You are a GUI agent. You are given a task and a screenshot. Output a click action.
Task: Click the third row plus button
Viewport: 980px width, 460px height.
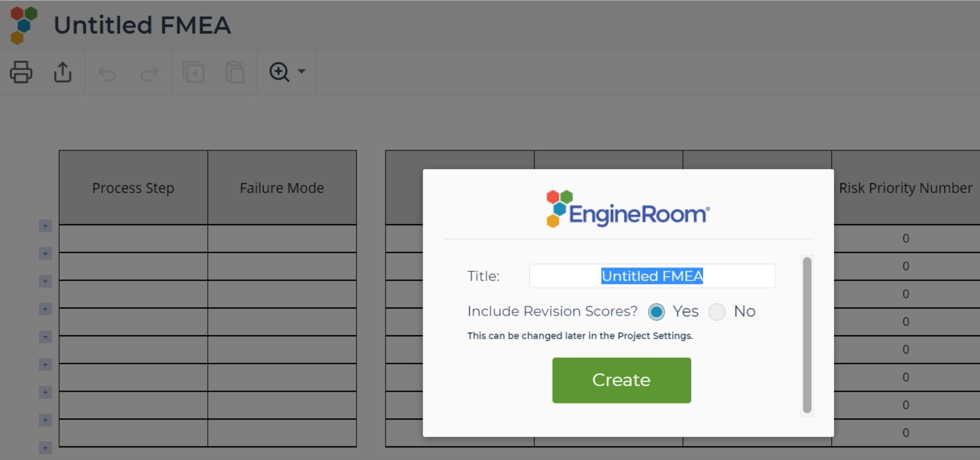tap(45, 282)
